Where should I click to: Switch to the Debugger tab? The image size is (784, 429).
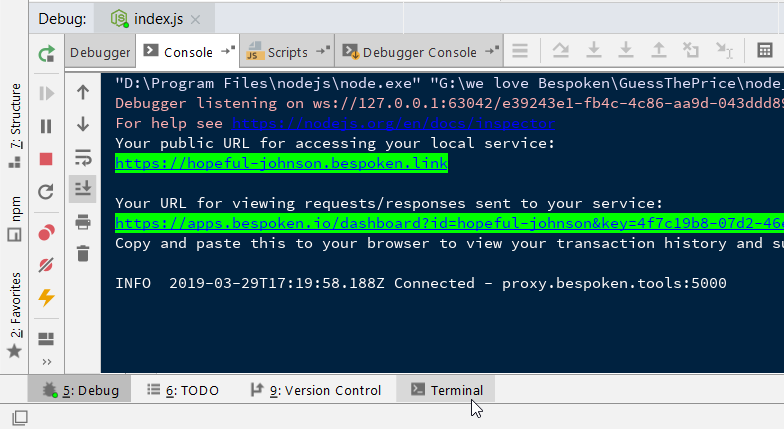click(100, 52)
